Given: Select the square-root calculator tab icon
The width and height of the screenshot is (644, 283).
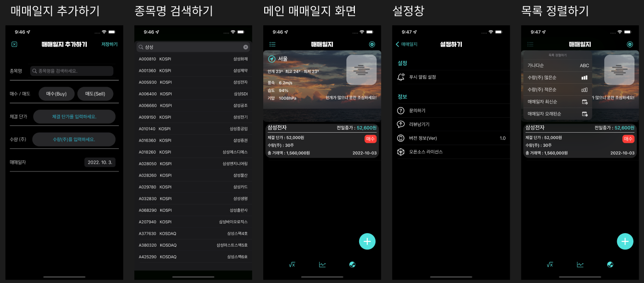Looking at the screenshot, I should tap(292, 264).
